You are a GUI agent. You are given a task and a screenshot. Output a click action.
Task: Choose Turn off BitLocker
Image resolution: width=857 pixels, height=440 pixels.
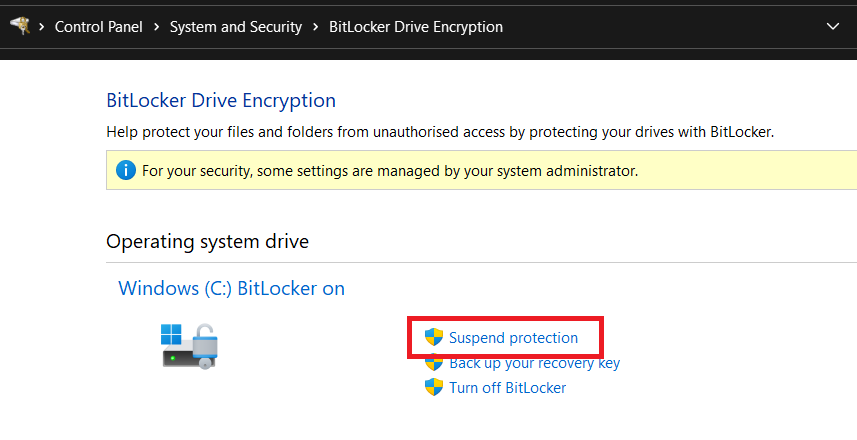[x=507, y=387]
